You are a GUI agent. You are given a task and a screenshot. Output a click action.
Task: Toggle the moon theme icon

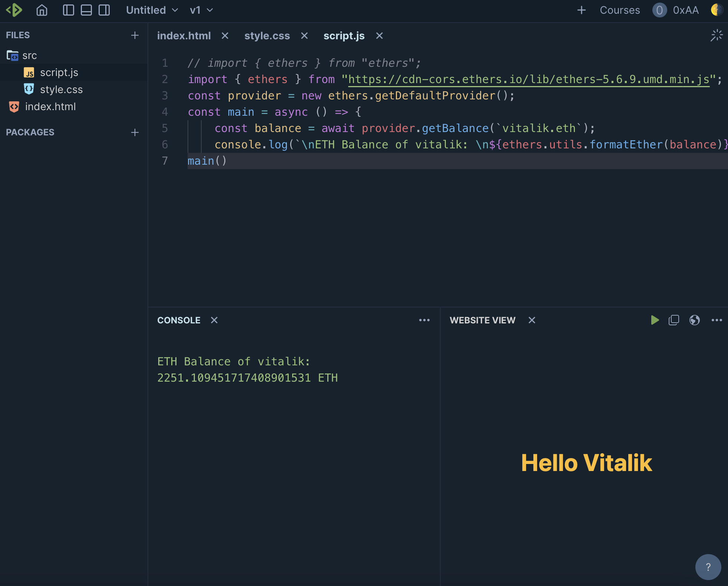tap(717, 10)
